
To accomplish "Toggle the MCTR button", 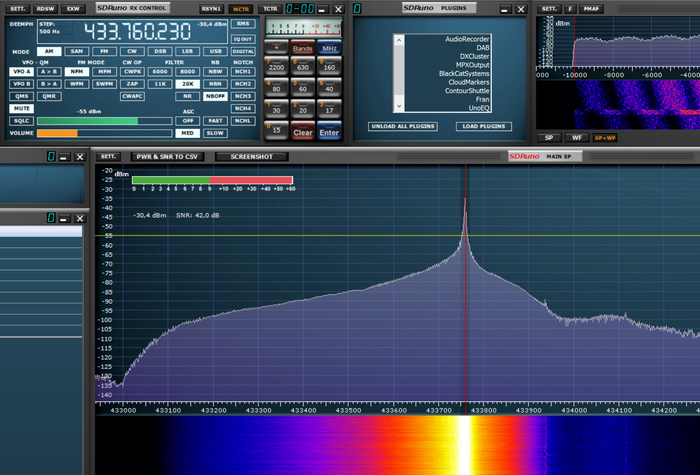I will 241,8.
